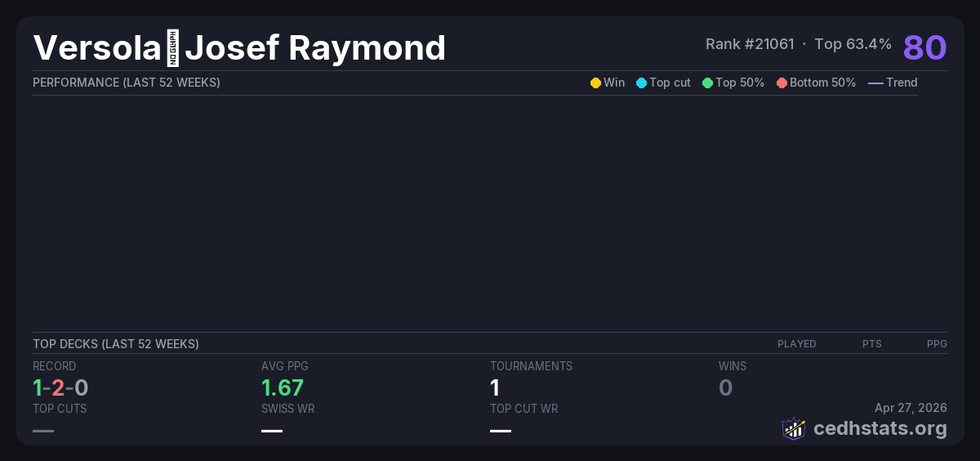Click the 1.67 average PPG value

pos(283,387)
